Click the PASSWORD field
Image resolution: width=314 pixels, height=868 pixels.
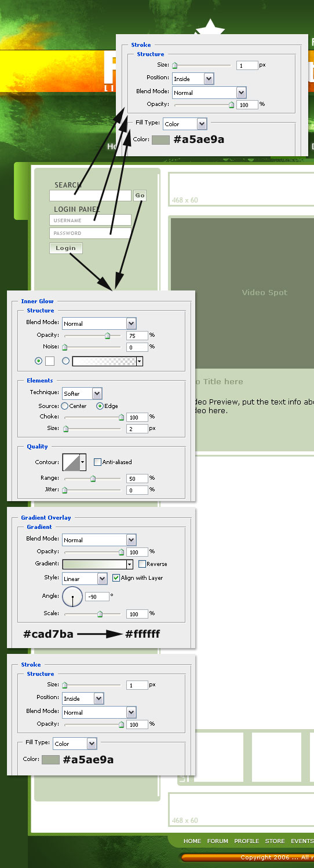tap(90, 233)
